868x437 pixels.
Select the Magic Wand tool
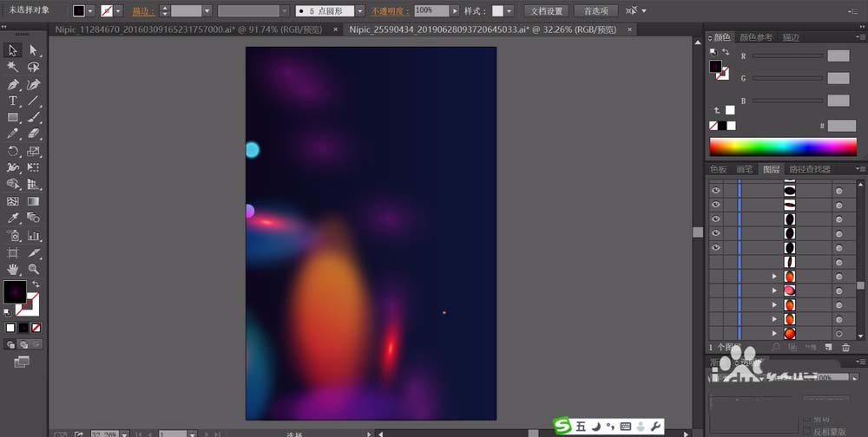[13, 67]
